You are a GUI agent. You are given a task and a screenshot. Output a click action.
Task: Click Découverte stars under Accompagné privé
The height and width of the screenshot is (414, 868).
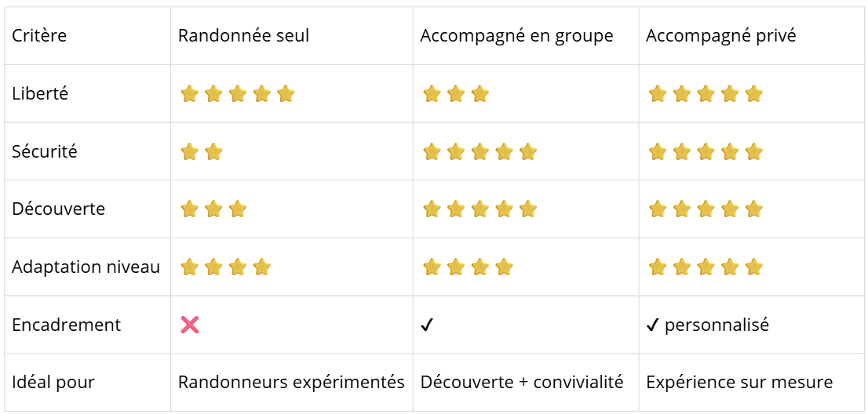pos(706,209)
